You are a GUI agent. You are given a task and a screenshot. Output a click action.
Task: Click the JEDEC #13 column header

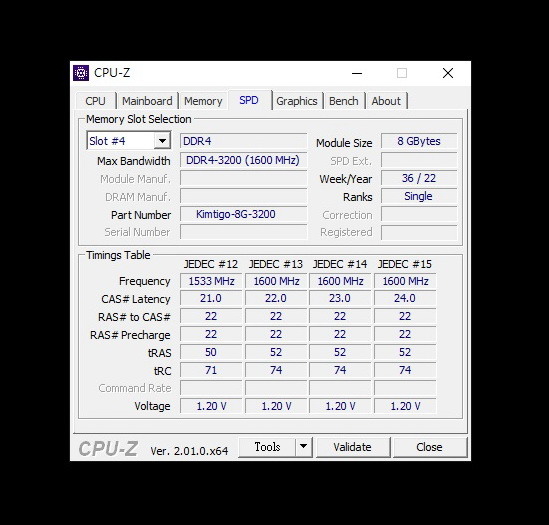pyautogui.click(x=276, y=264)
